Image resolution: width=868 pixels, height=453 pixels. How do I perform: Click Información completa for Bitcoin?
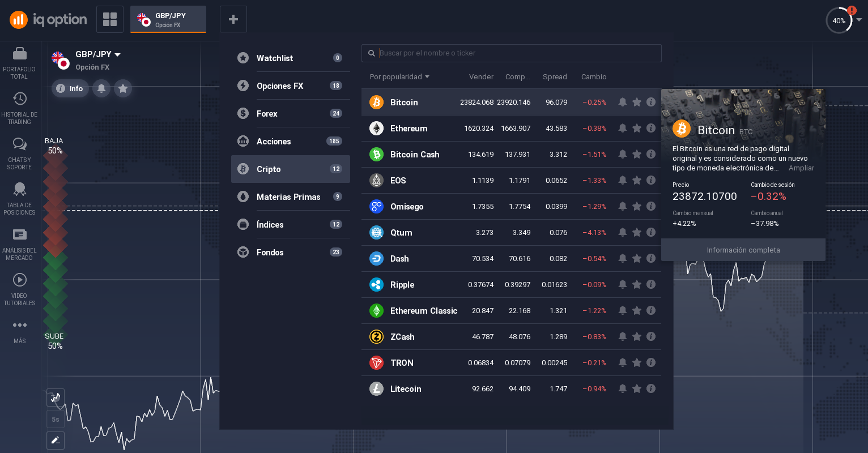point(743,250)
